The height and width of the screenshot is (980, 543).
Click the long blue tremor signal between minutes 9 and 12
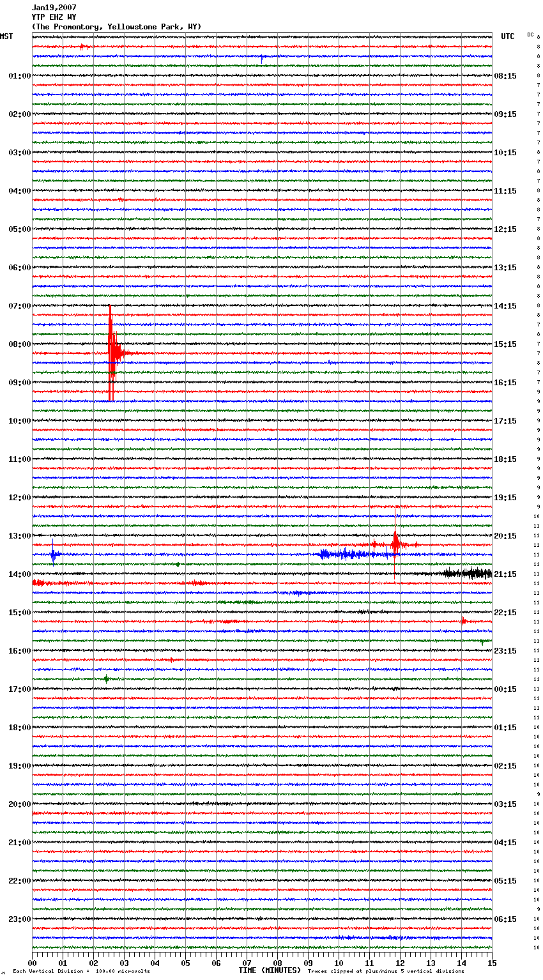tap(358, 554)
